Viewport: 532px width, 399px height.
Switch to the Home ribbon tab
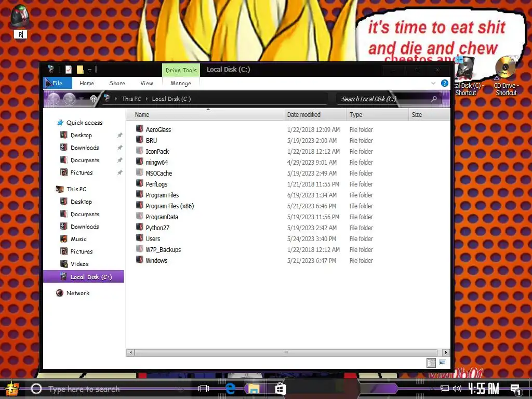(87, 83)
